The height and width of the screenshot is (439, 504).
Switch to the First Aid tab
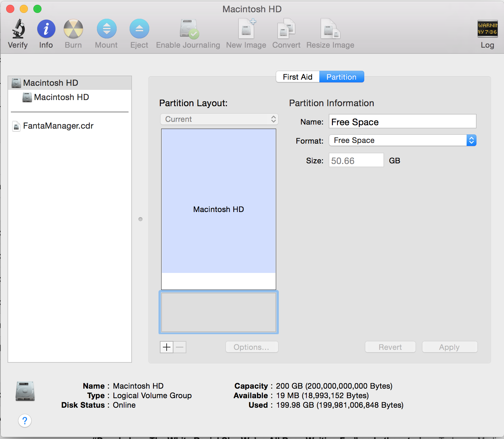pyautogui.click(x=298, y=77)
